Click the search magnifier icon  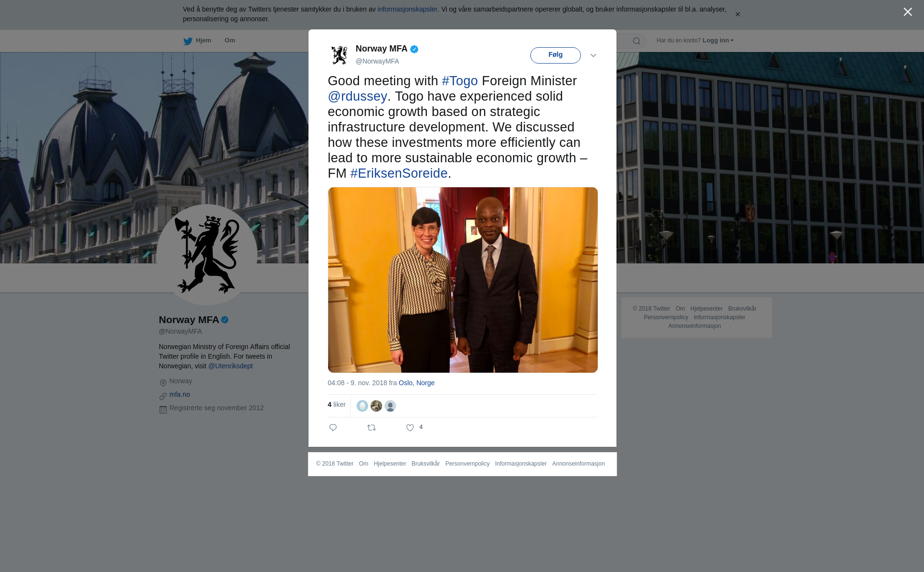click(x=636, y=41)
